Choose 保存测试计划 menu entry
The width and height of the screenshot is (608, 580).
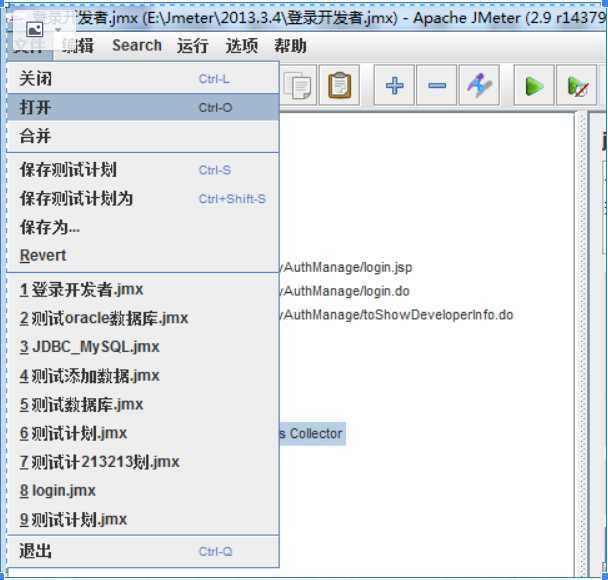coord(143,170)
